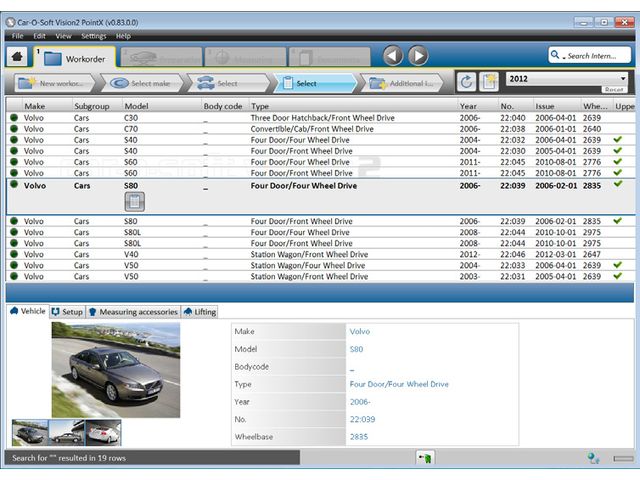Click the Wheelbase value 2835

(x=359, y=437)
